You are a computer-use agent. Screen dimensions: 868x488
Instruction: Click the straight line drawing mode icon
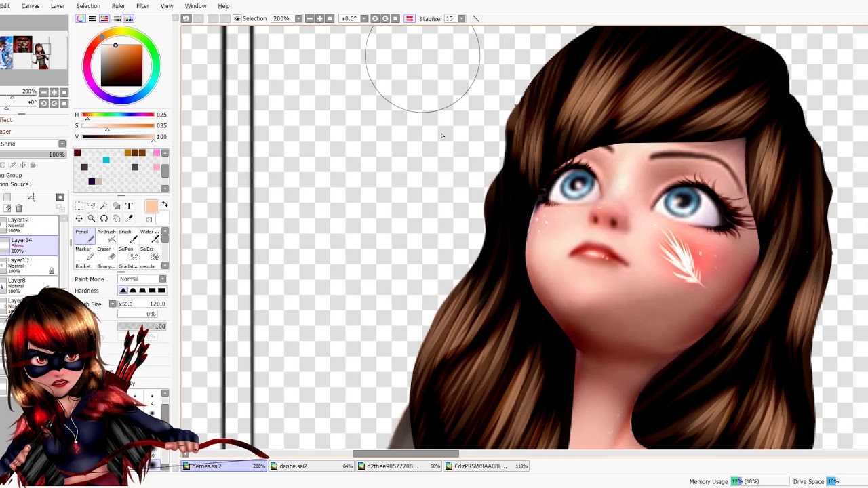point(475,18)
